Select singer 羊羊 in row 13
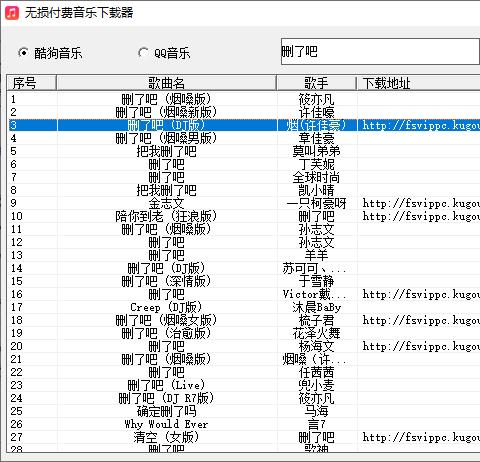 coord(316,255)
